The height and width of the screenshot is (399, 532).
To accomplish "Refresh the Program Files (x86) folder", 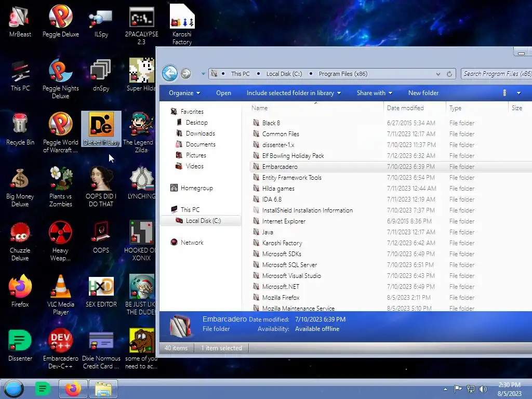I will point(449,74).
